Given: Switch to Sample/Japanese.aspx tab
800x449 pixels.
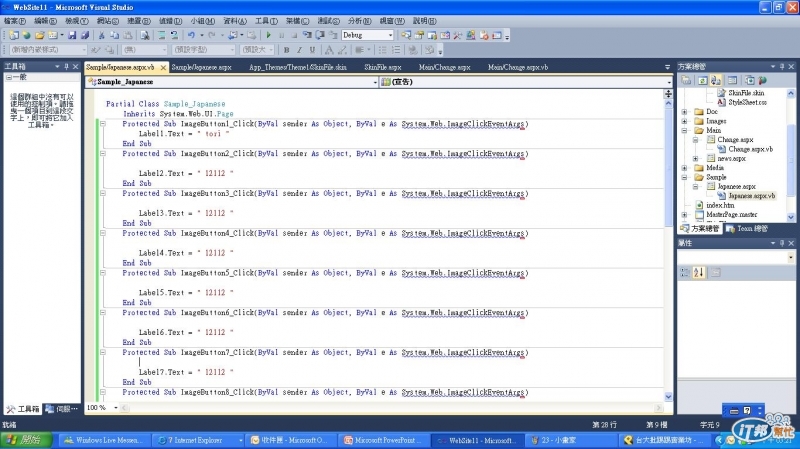Looking at the screenshot, I should click(x=202, y=67).
